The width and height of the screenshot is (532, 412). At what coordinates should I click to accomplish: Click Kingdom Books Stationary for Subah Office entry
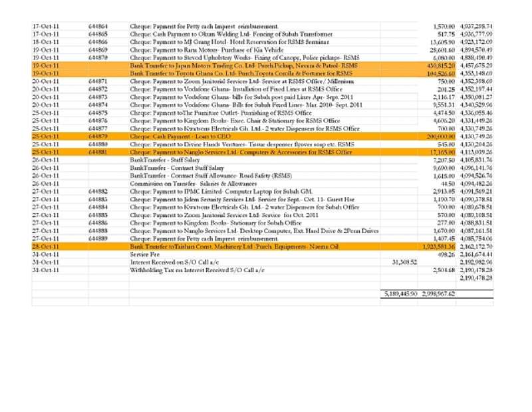pos(215,223)
